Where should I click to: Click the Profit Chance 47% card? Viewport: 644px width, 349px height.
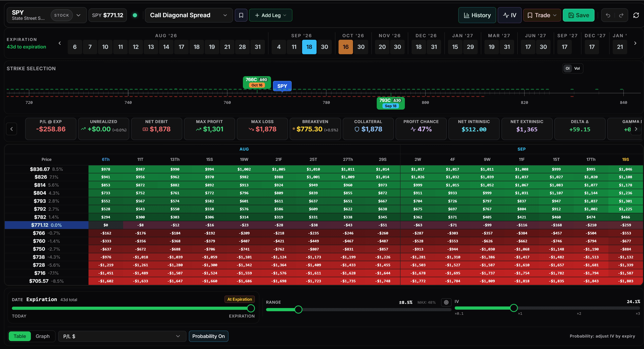[x=421, y=129]
